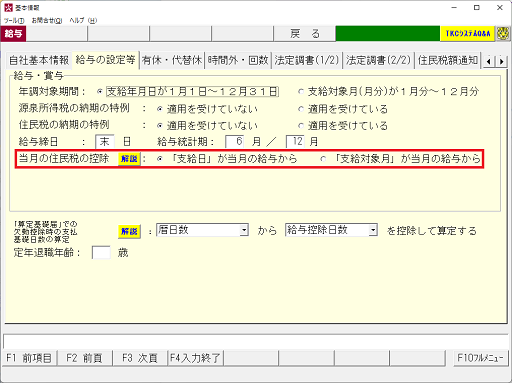Viewport: 512px width, 383px height.
Task: Click the TKC lion mascot icon
Action: click(503, 34)
